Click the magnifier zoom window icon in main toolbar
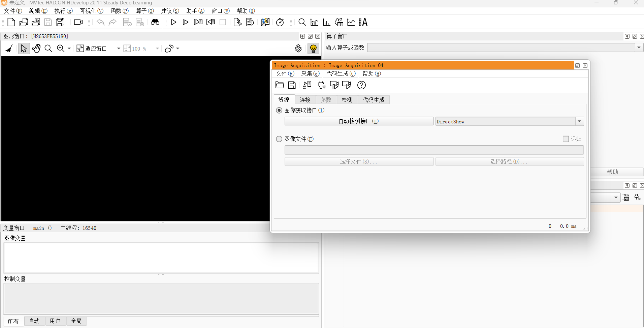This screenshot has height=328, width=644. (x=302, y=22)
